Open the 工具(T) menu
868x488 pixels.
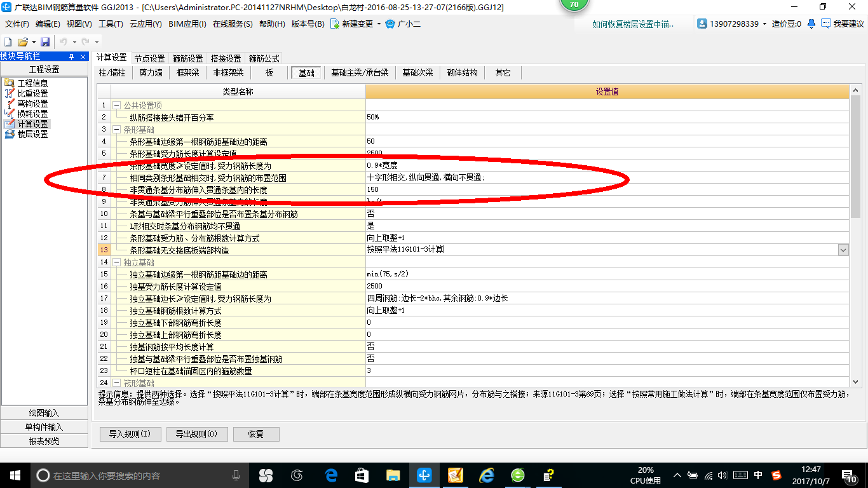(111, 24)
